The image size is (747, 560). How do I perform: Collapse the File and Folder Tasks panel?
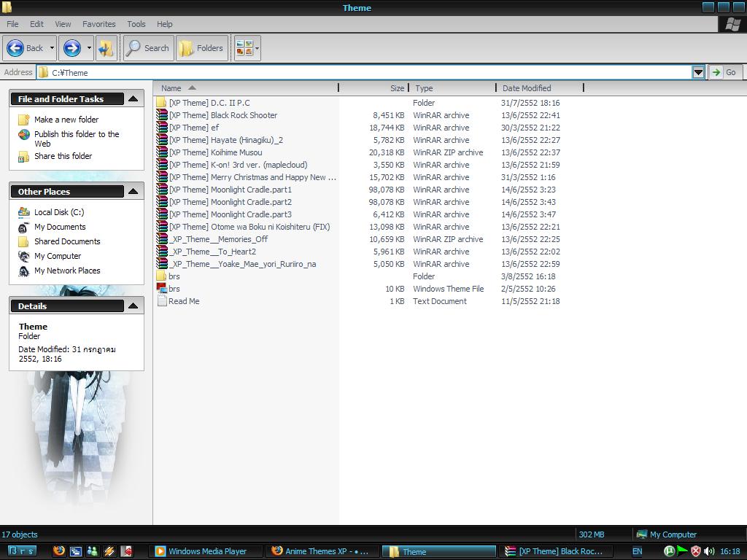click(133, 98)
